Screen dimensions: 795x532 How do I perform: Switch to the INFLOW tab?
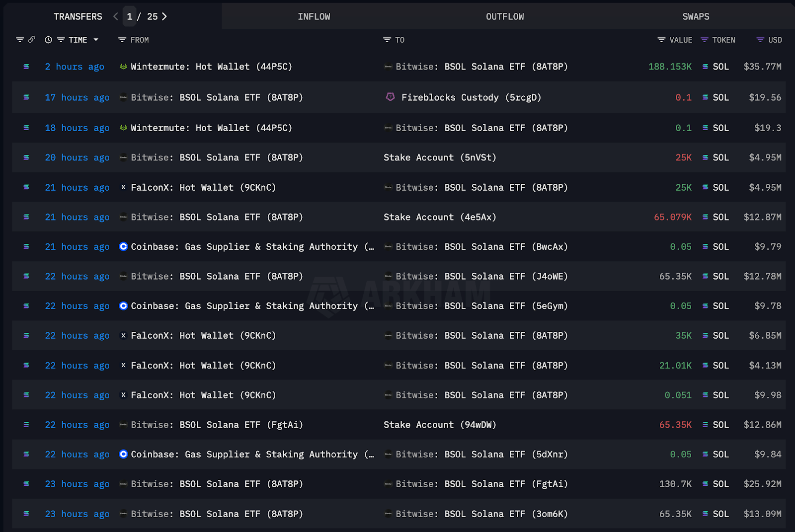pos(314,16)
